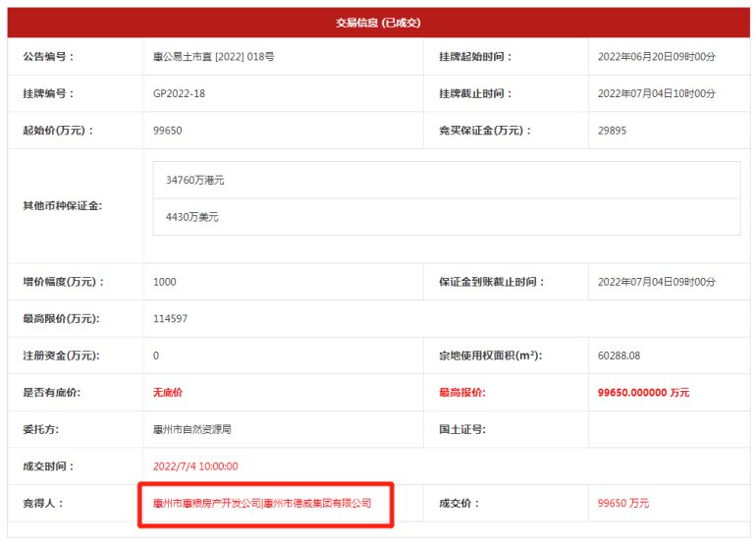This screenshot has height=546, width=756.
Task: Select deposit deadline 2022年07月04日09时00分
Action: (x=657, y=282)
